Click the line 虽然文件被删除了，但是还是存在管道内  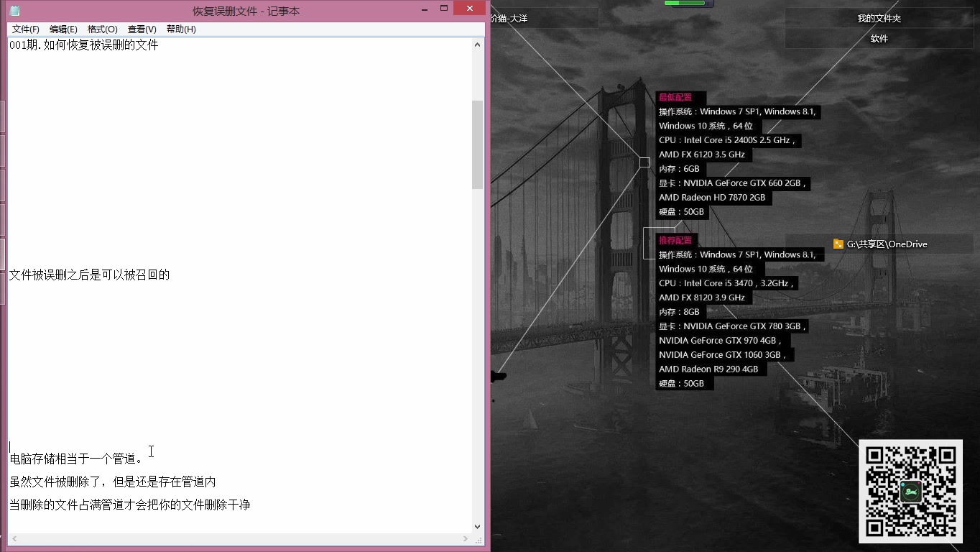[x=113, y=482]
